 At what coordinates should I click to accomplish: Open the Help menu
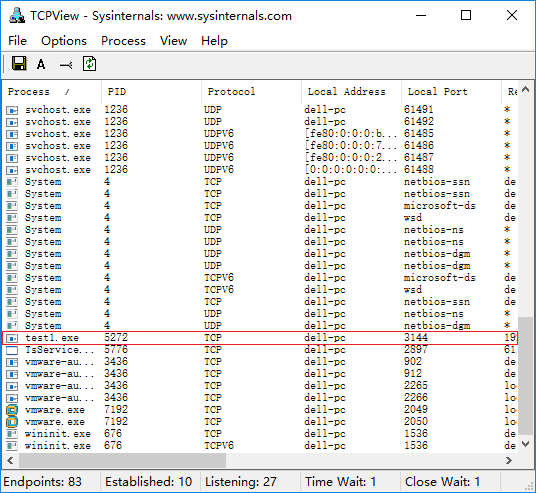[x=214, y=41]
